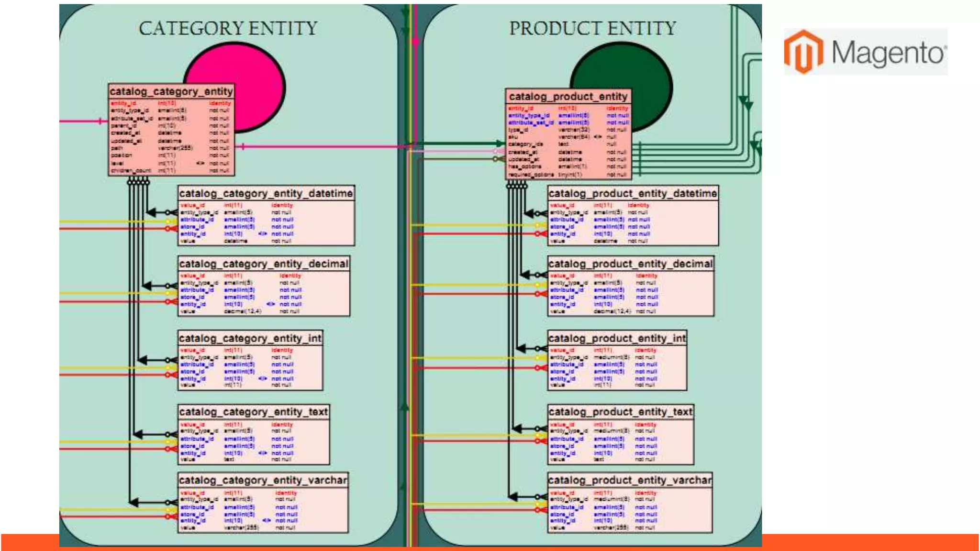Click the catalog_category_entity_int table title
This screenshot has width=980, height=551.
click(250, 338)
